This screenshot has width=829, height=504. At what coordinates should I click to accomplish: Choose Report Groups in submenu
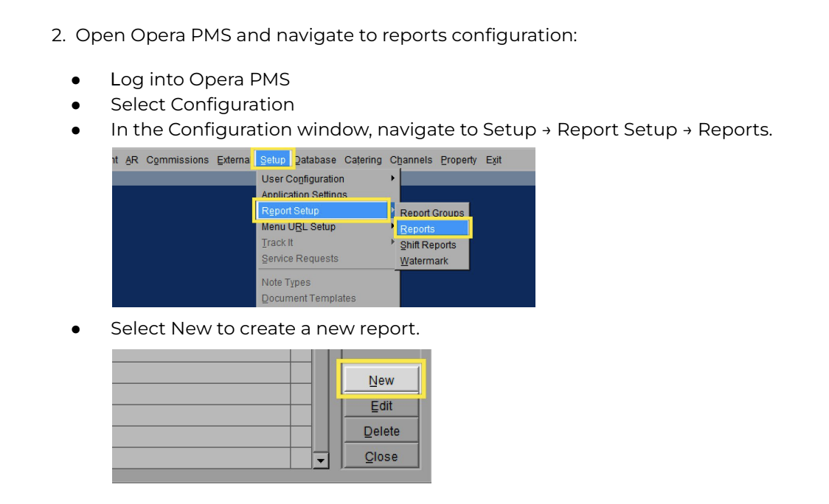432,212
